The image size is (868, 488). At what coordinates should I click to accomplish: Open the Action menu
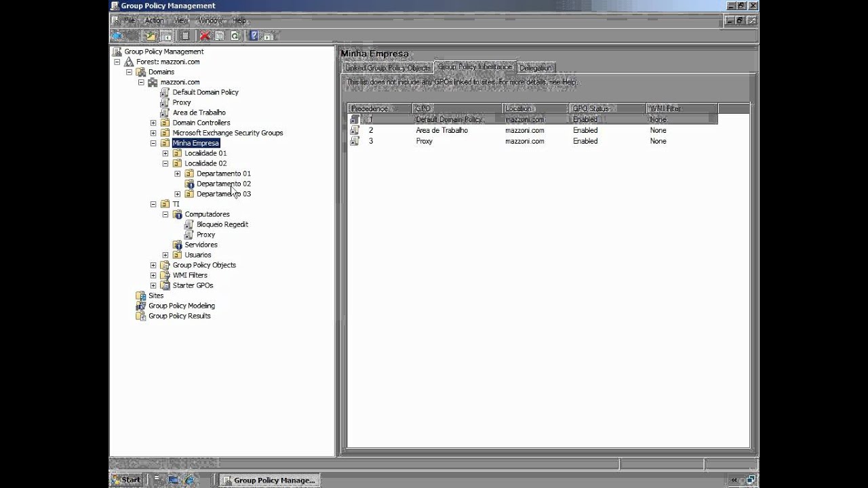point(154,20)
